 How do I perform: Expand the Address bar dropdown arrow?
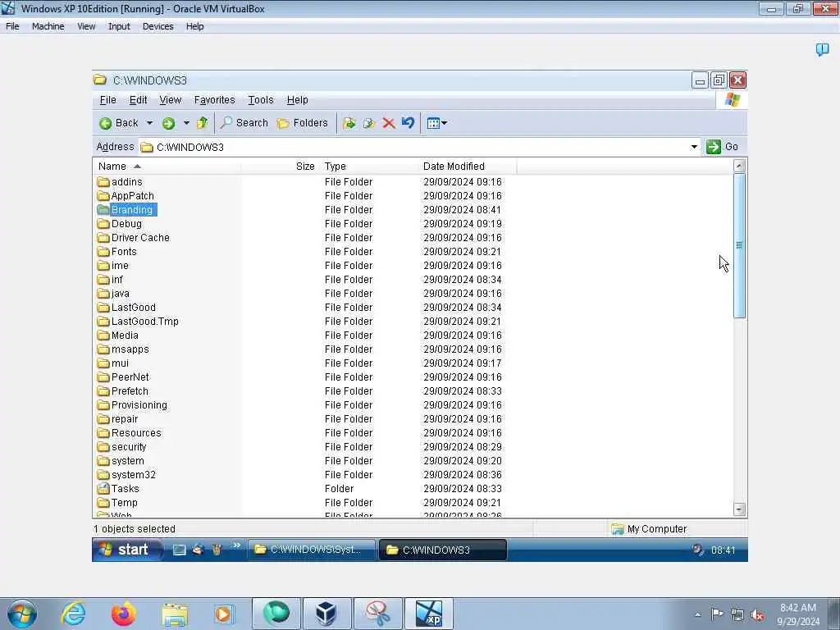click(694, 147)
